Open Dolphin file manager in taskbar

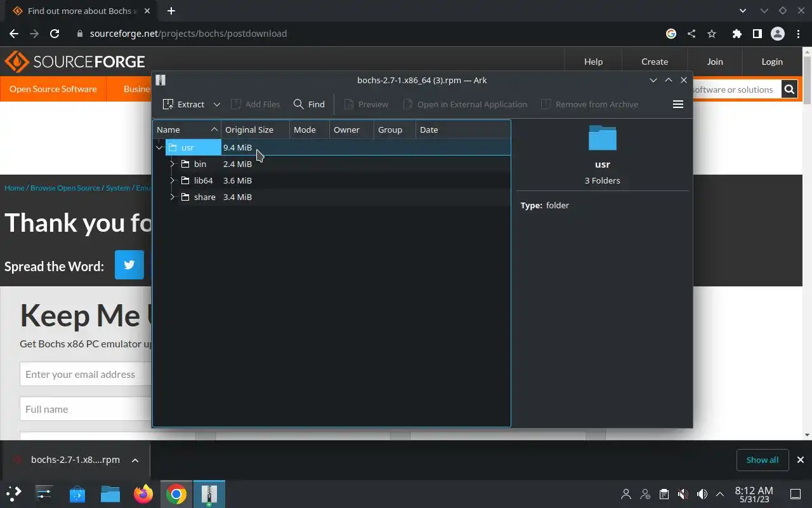110,493
